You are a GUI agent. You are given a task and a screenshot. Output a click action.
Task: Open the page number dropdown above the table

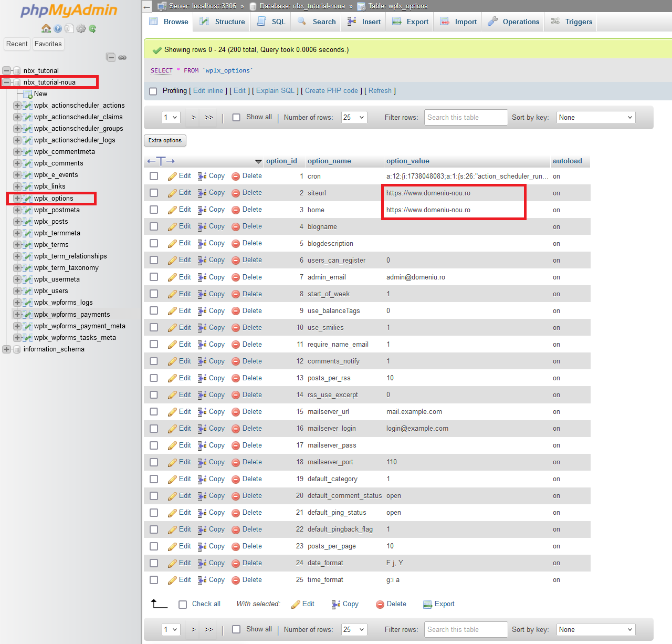tap(171, 117)
